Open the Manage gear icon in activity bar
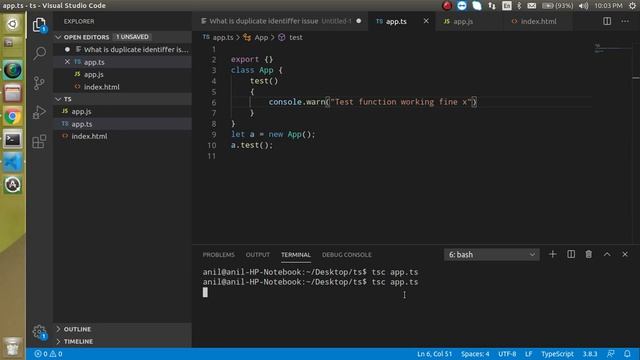Viewport: 640px width, 360px height. click(39, 331)
